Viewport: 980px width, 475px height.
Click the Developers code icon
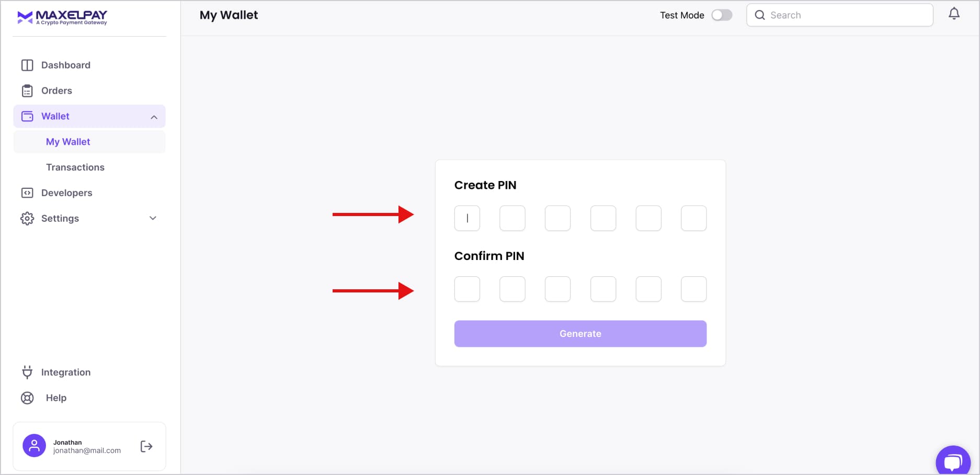[x=27, y=193]
